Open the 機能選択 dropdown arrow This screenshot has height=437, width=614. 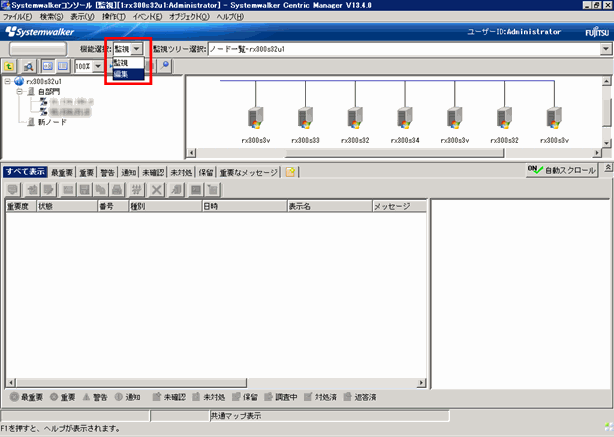137,49
